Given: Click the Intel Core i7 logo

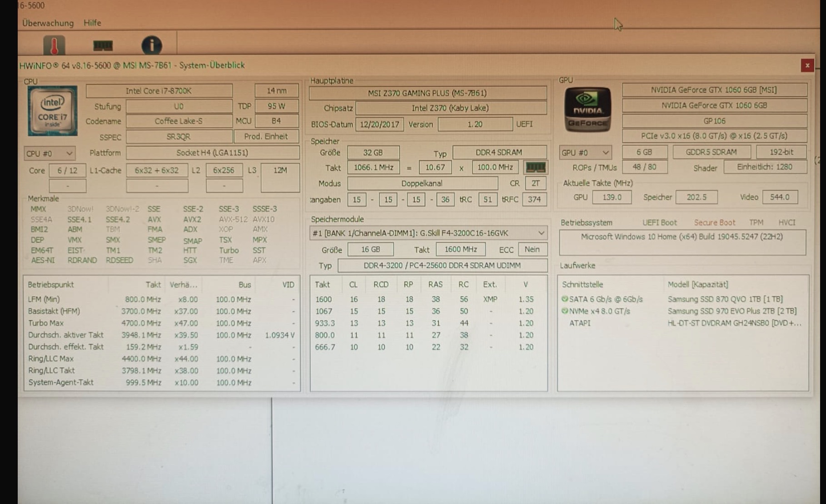Looking at the screenshot, I should (53, 111).
